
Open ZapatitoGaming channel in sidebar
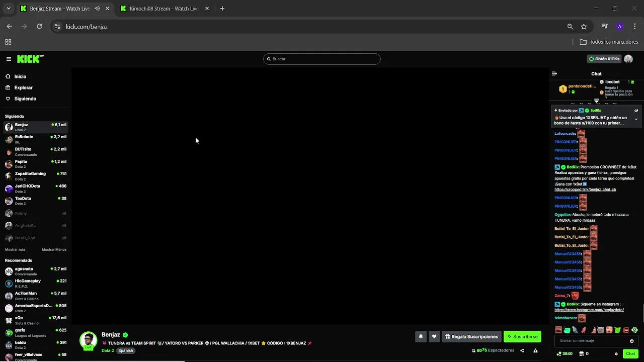click(35, 176)
